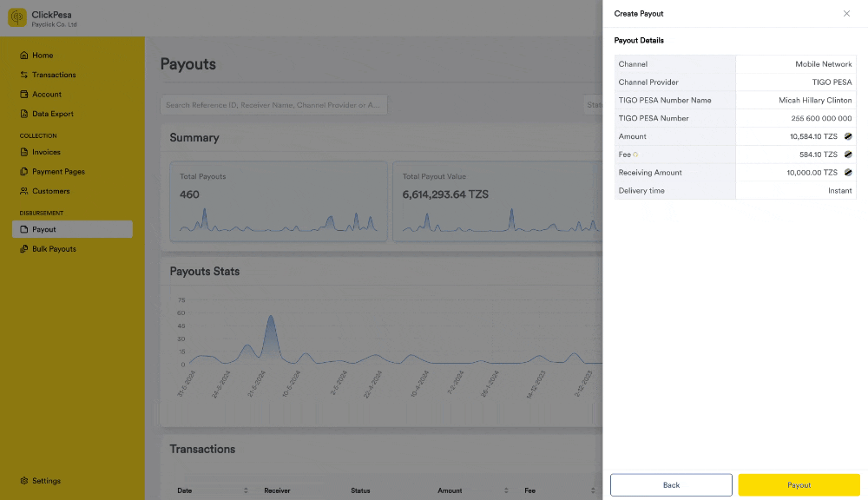Viewport: 868px width, 500px height.
Task: Click the Back button
Action: point(671,485)
